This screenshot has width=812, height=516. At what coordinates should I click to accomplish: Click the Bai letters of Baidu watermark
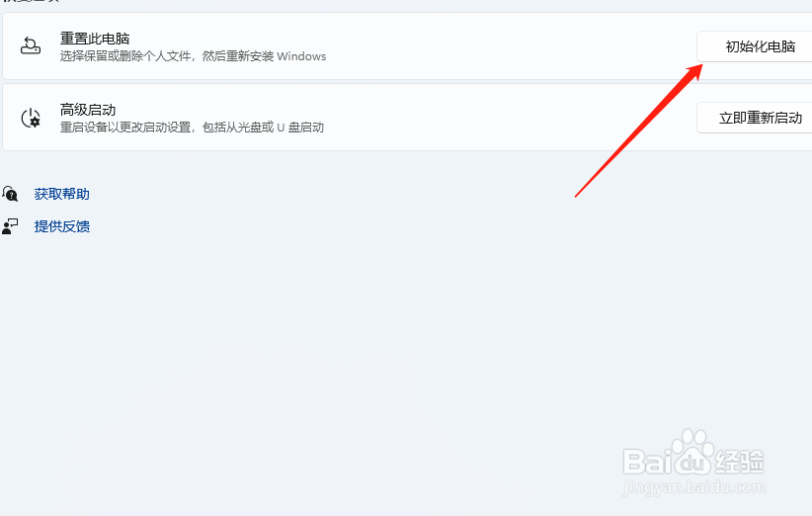pyautogui.click(x=647, y=461)
